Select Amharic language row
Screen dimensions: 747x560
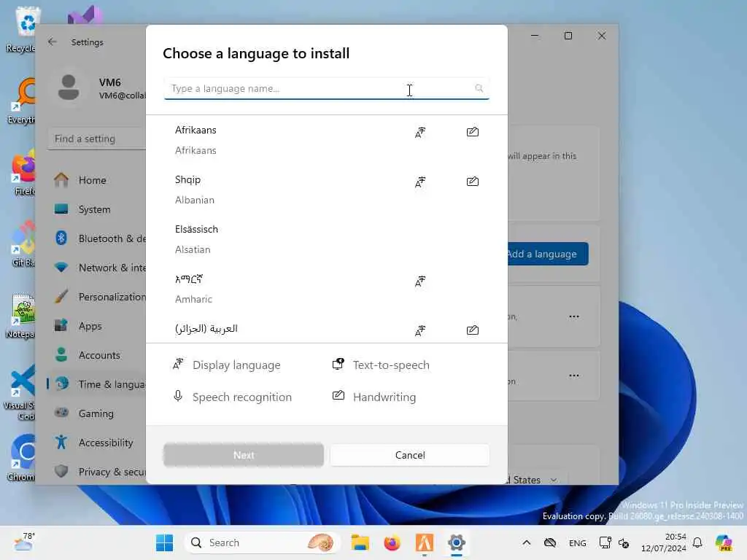pos(327,289)
